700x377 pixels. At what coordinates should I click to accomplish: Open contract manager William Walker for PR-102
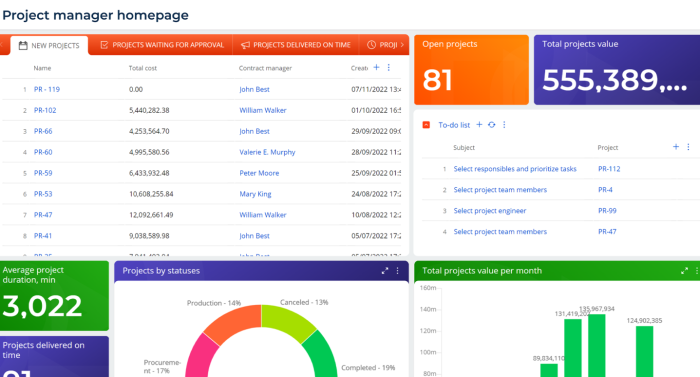[262, 110]
